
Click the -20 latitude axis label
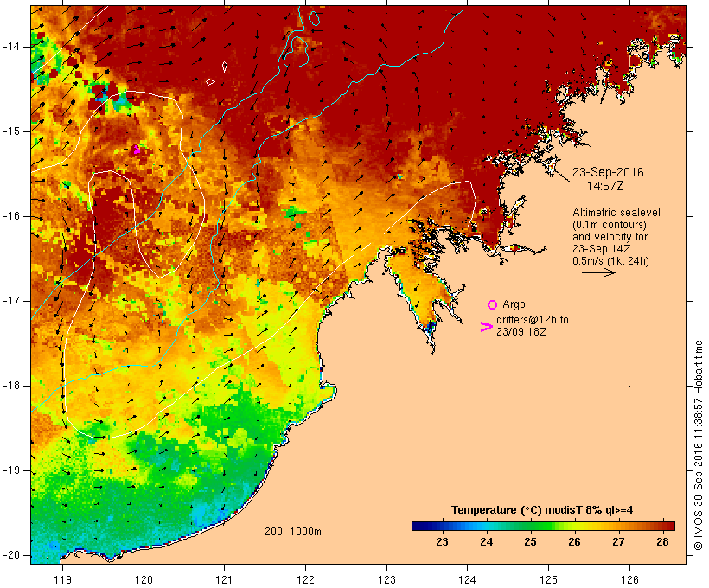coord(11,555)
